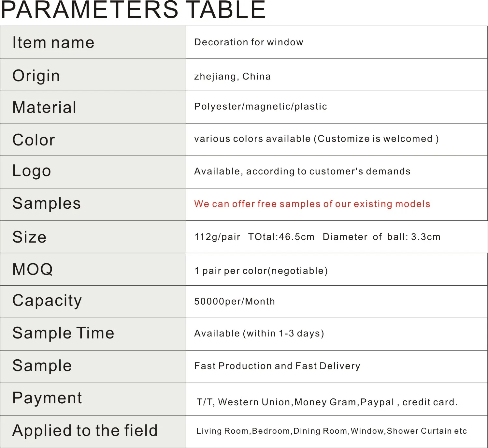The width and height of the screenshot is (488, 448).
Task: Select the Decoration for window text
Action: tap(249, 42)
